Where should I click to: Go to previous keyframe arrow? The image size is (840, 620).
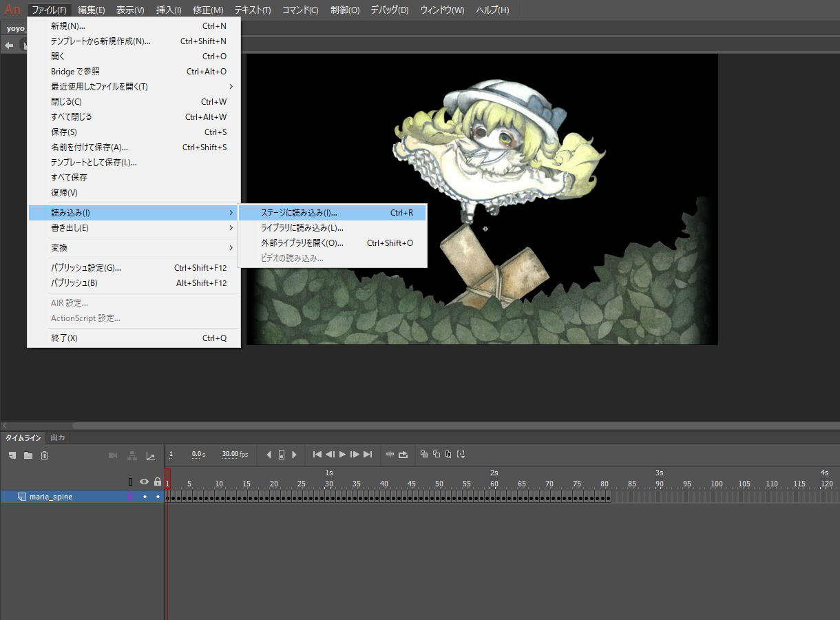[x=269, y=455]
